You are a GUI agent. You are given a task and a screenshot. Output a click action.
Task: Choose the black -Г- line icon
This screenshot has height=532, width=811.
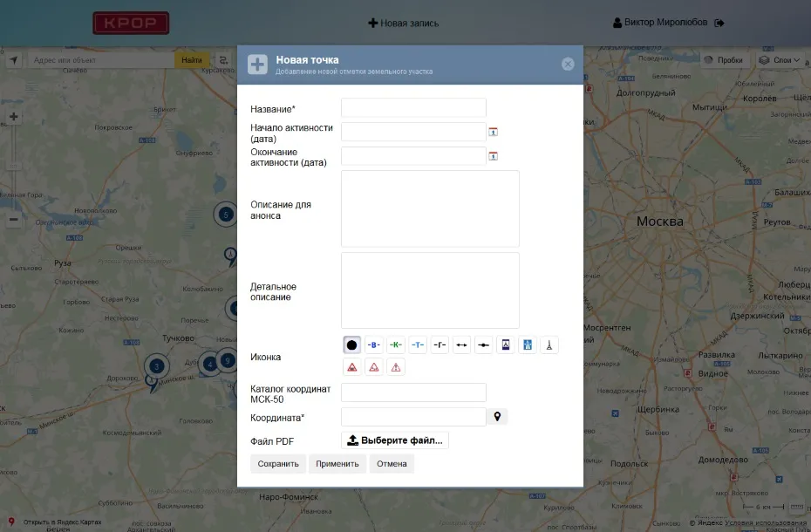(x=440, y=345)
